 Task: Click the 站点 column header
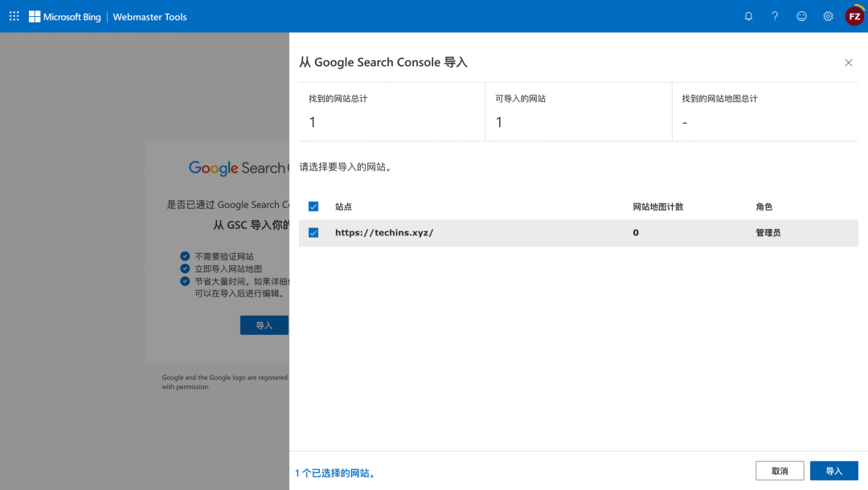(x=343, y=206)
